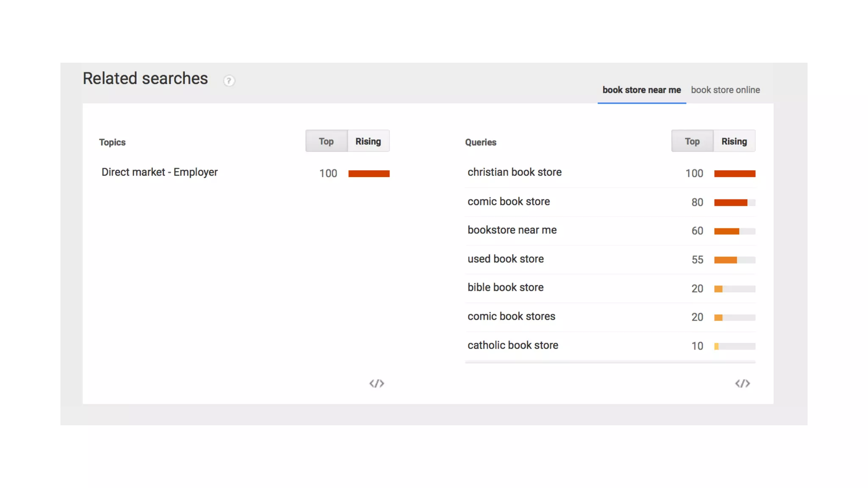The image size is (868, 488).
Task: Open comic book store query
Action: coord(509,202)
